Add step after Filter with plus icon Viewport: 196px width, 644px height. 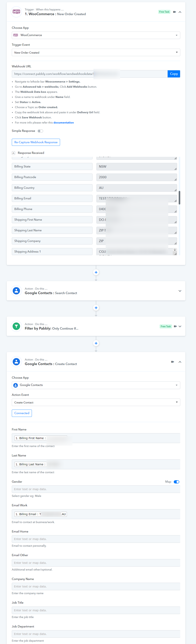(96, 343)
